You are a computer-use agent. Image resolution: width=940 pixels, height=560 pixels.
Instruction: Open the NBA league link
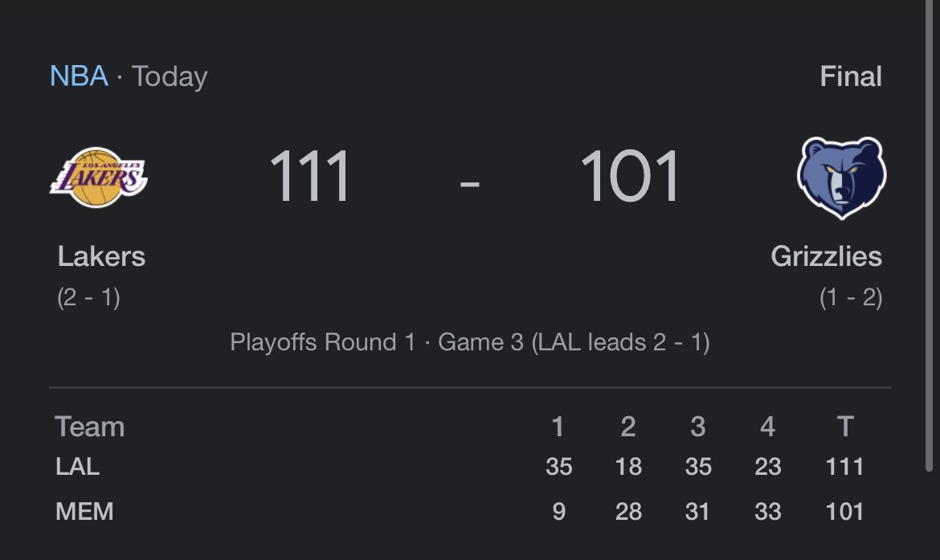[x=79, y=76]
